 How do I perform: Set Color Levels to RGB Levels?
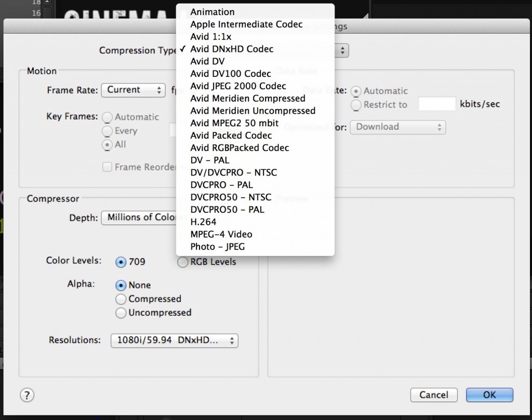(182, 262)
